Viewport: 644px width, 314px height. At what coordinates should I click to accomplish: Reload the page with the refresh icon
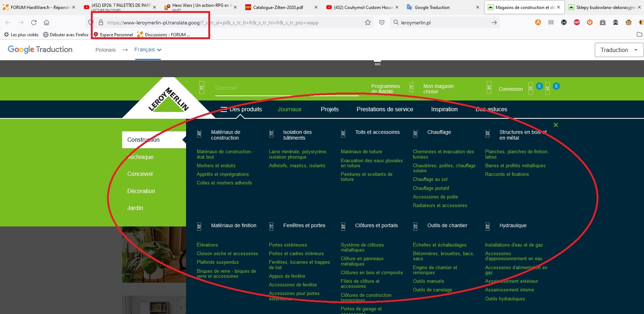click(x=34, y=23)
